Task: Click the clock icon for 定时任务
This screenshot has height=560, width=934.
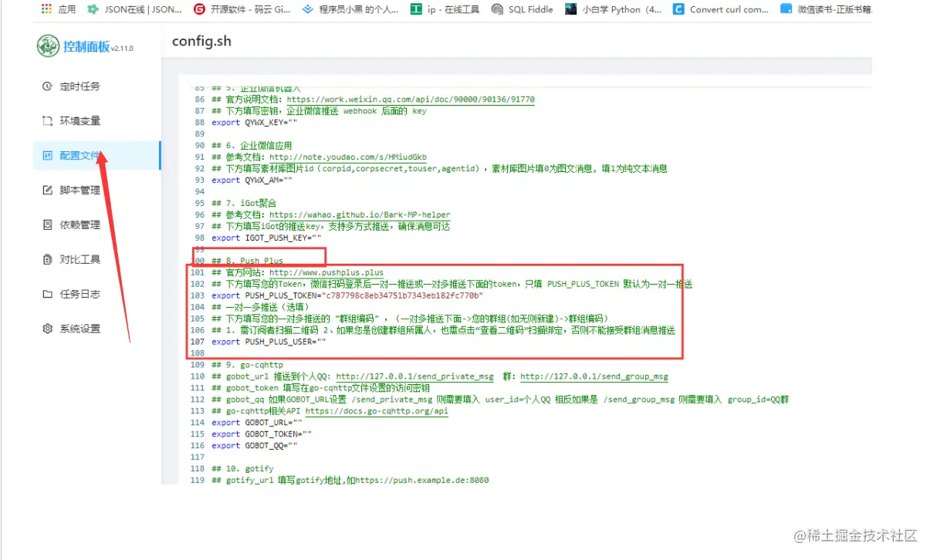Action: 47,86
